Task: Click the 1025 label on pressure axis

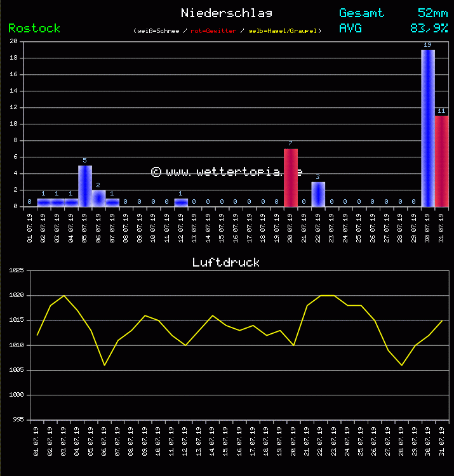Action: tap(15, 270)
